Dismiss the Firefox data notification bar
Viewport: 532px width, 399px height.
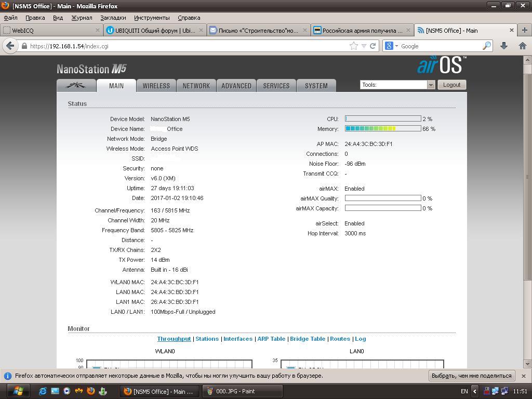tap(524, 376)
